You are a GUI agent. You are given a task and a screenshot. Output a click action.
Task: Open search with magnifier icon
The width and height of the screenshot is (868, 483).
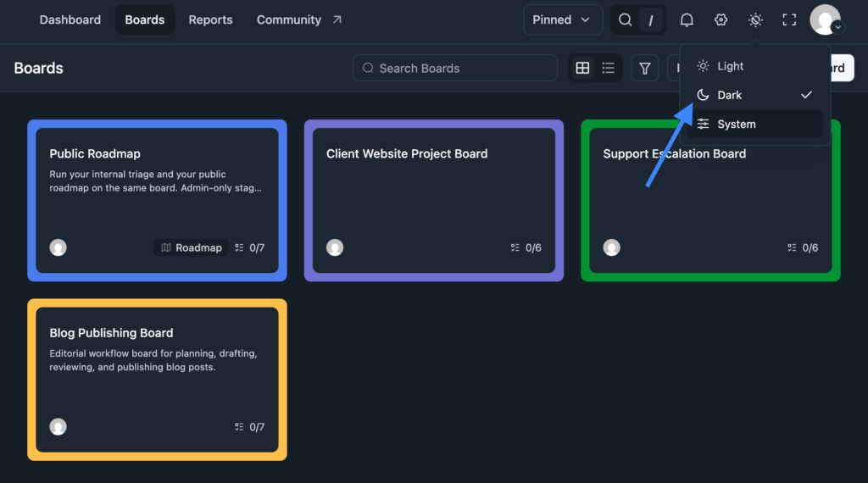point(625,20)
